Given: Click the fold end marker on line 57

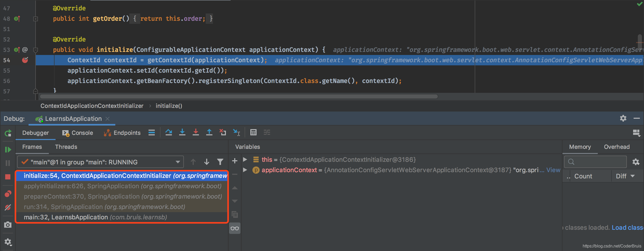Looking at the screenshot, I should pyautogui.click(x=36, y=91).
